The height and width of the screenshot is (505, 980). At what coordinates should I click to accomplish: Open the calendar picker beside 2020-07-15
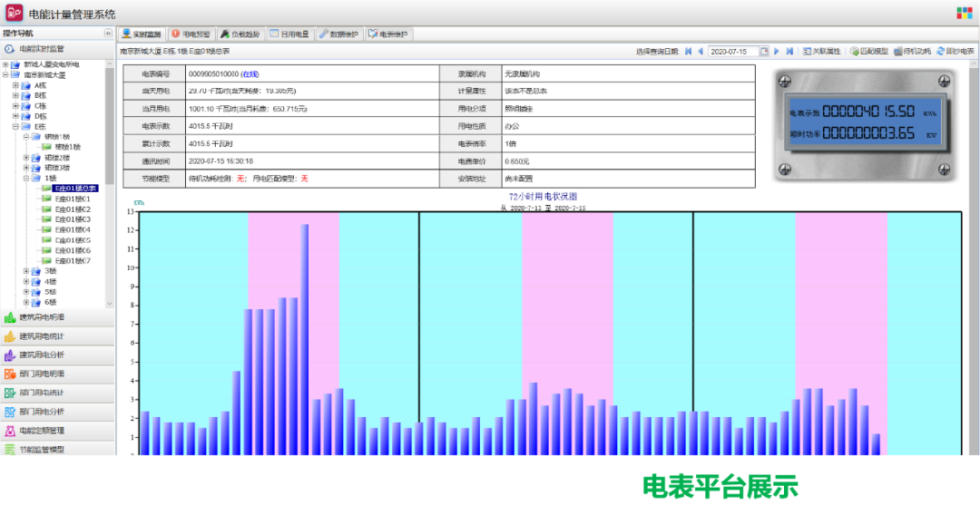(764, 52)
